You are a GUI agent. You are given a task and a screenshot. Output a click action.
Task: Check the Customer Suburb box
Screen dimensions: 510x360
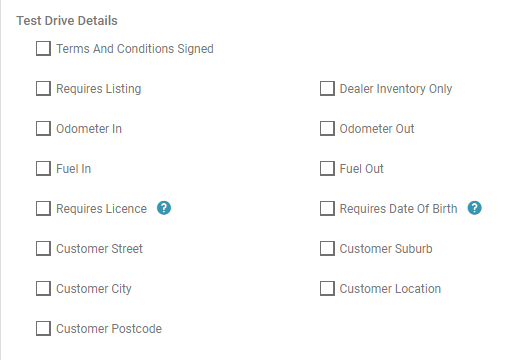point(327,248)
